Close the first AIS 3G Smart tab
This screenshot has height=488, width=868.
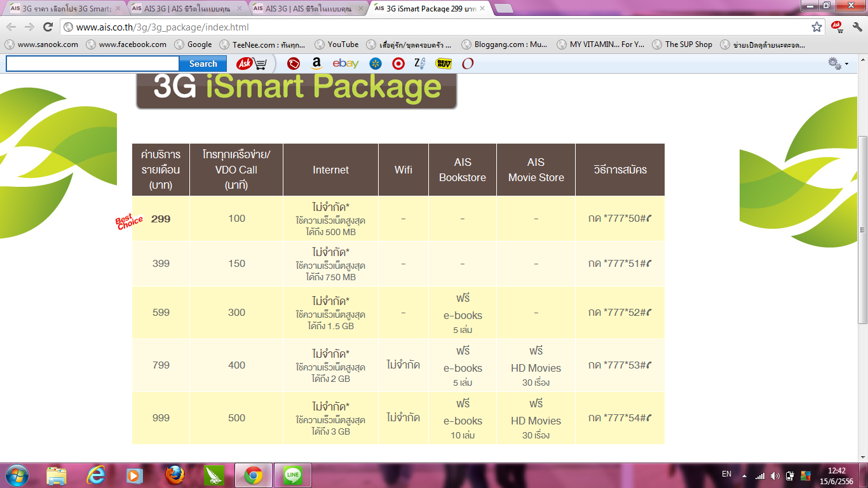pos(118,8)
